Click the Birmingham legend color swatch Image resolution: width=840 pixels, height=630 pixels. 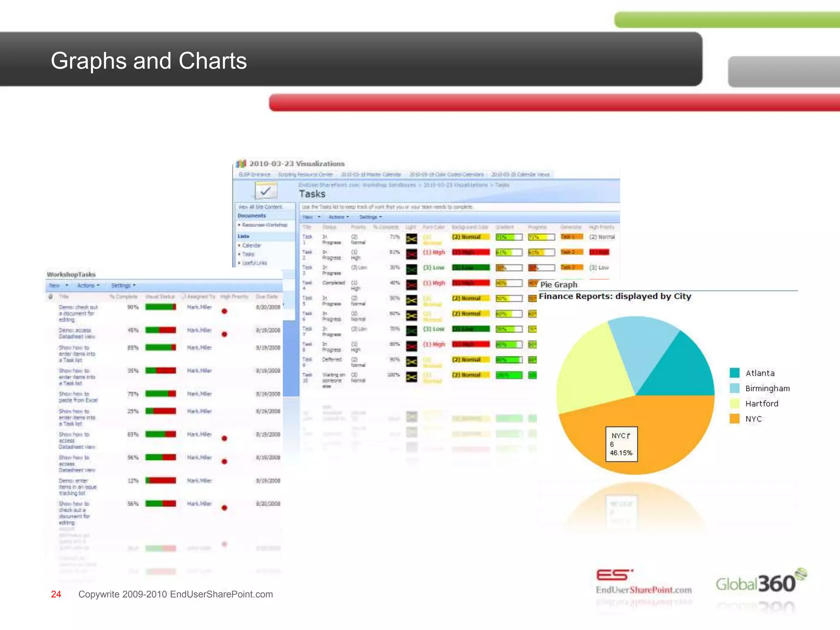click(x=735, y=388)
